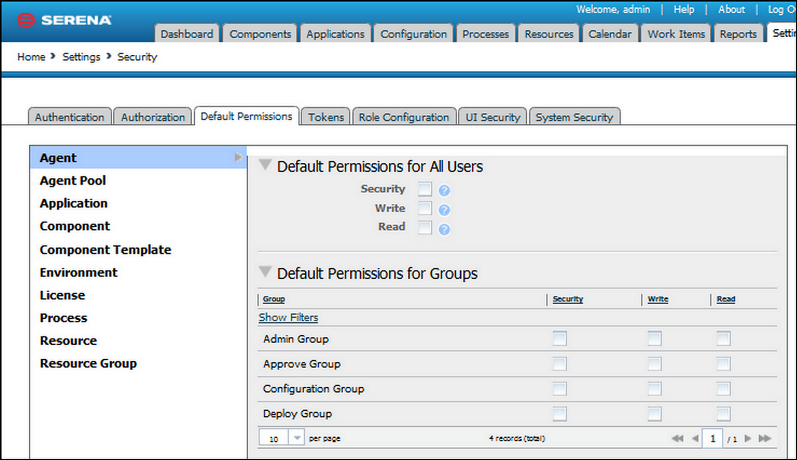Check Write for Deploy Group
Viewport: 797px width, 460px height.
pos(655,414)
